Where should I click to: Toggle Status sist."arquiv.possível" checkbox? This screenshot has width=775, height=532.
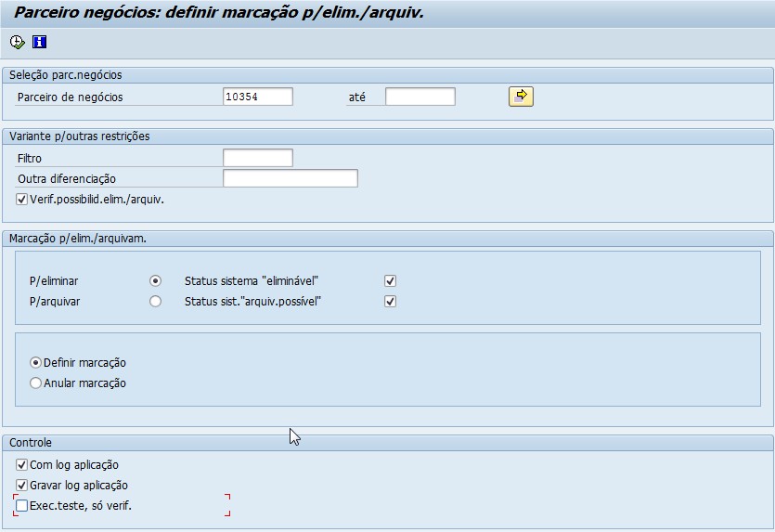pyautogui.click(x=390, y=301)
